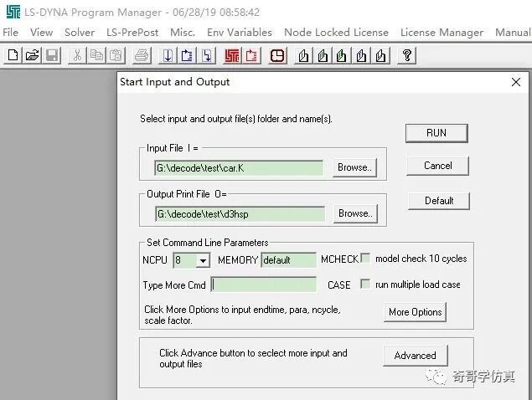Click the New file toolbar icon

(13, 55)
